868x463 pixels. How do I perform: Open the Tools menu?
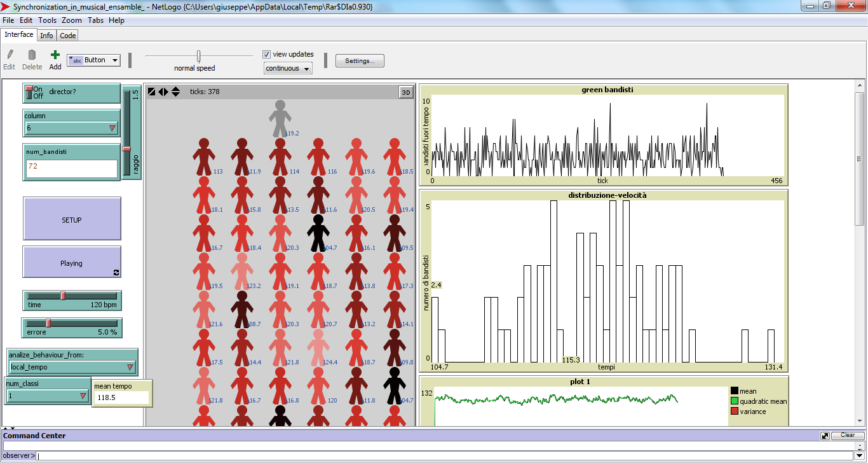[x=46, y=20]
